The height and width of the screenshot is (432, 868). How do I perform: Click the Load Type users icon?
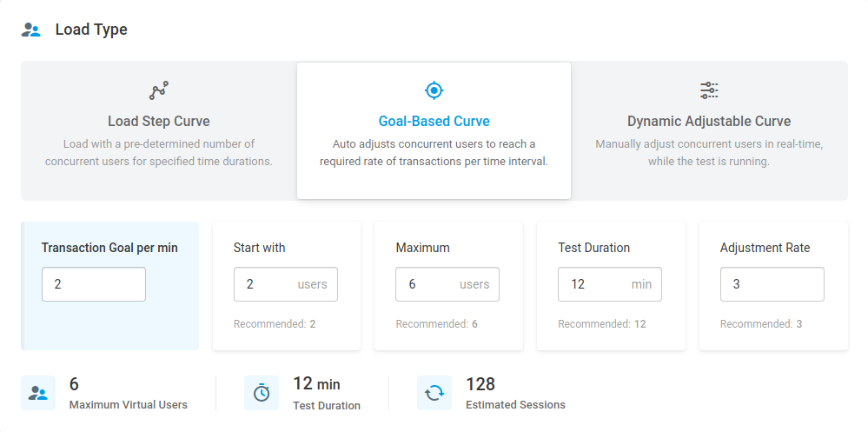click(31, 30)
